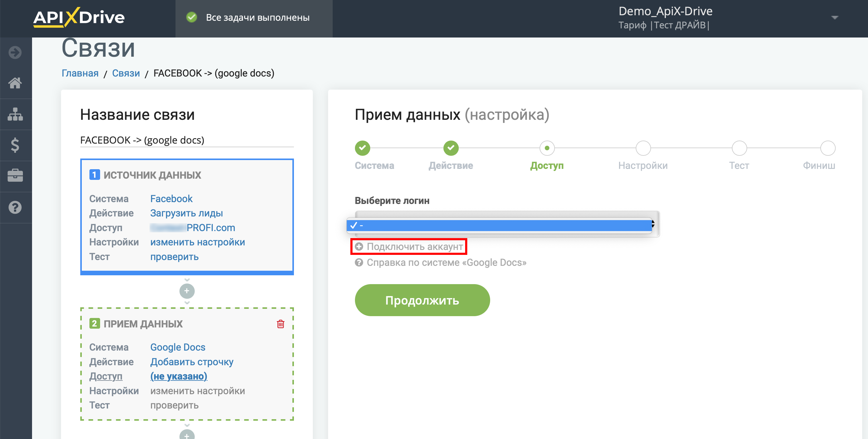The height and width of the screenshot is (439, 868).
Task: Click проверить in the source block
Action: coord(174,256)
